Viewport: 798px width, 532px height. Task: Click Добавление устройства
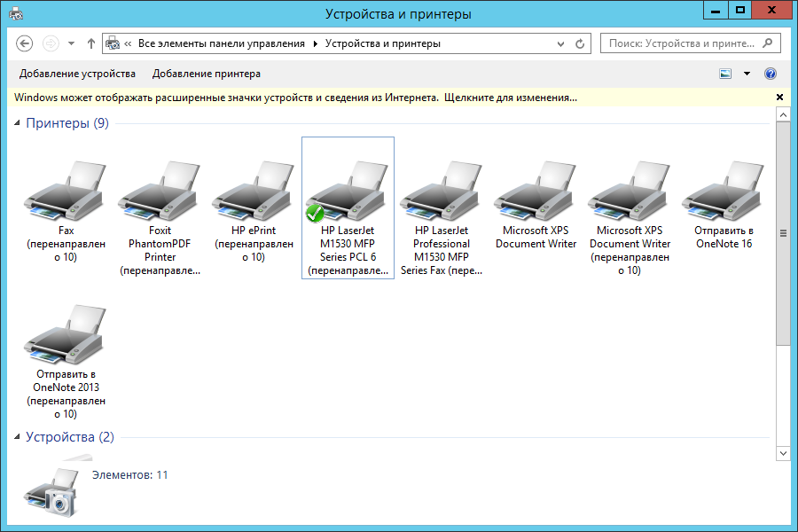[x=77, y=74]
